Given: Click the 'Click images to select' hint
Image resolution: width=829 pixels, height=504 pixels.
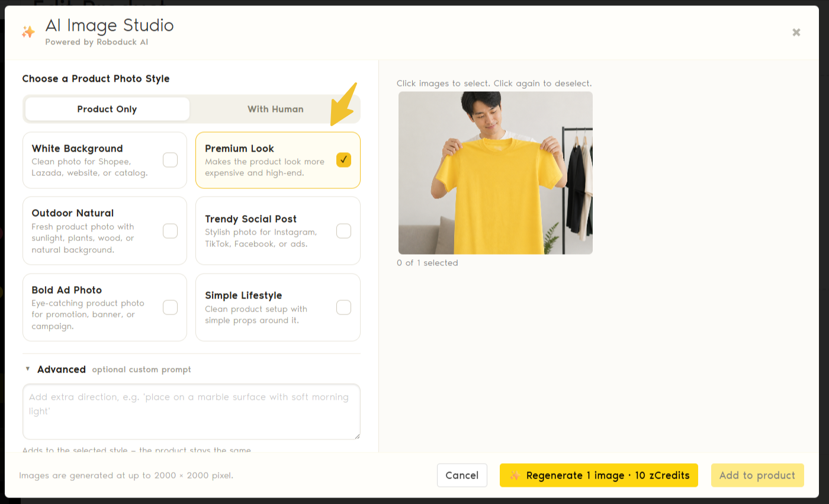Looking at the screenshot, I should click(x=494, y=84).
